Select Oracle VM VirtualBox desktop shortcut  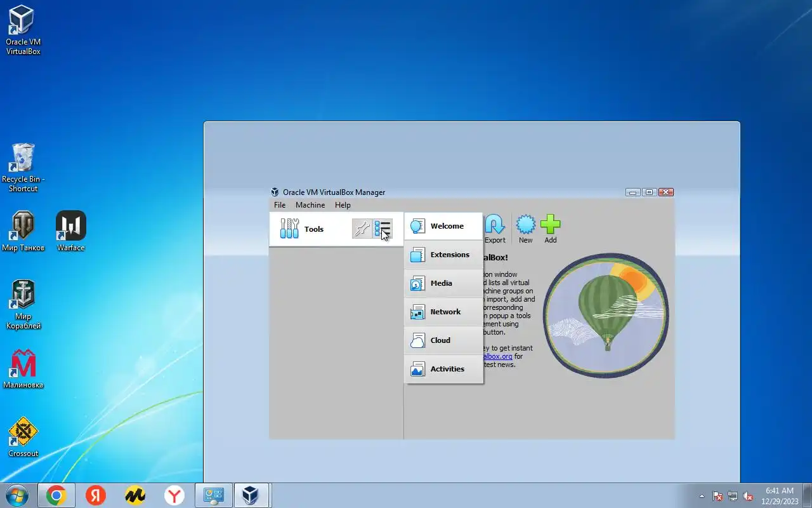pyautogui.click(x=23, y=30)
